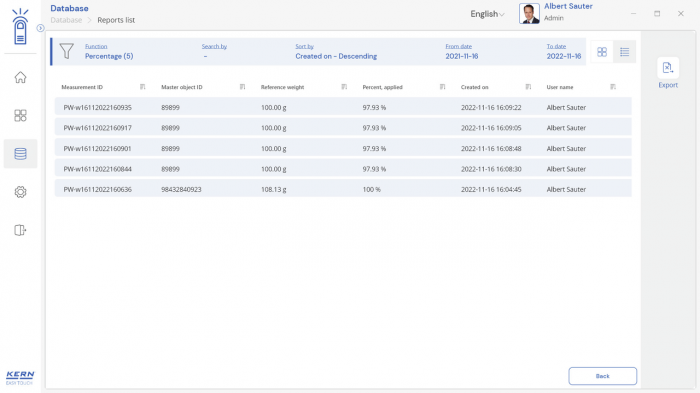Open Function filter Percentage (5)
This screenshot has width=700, height=393.
pos(109,52)
